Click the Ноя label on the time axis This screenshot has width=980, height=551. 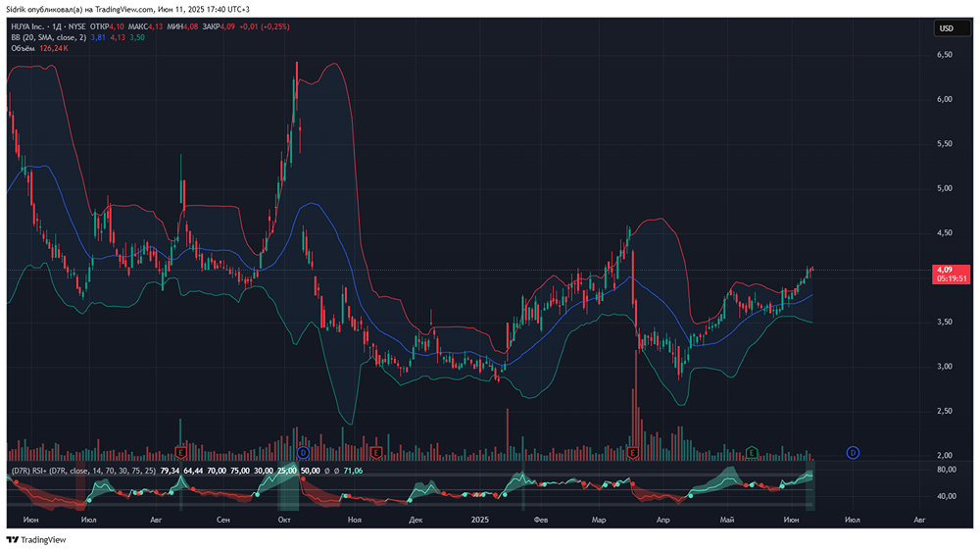pyautogui.click(x=355, y=520)
